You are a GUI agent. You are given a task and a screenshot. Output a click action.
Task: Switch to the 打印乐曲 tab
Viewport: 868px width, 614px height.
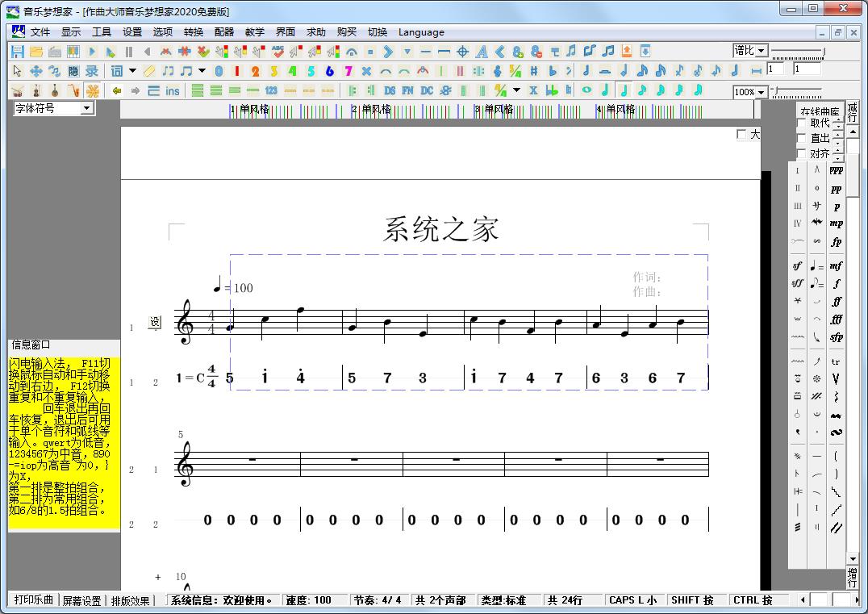click(x=33, y=599)
